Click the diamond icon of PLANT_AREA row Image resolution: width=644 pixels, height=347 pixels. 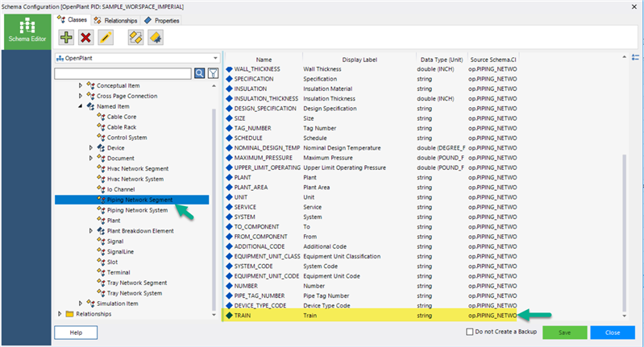point(229,188)
